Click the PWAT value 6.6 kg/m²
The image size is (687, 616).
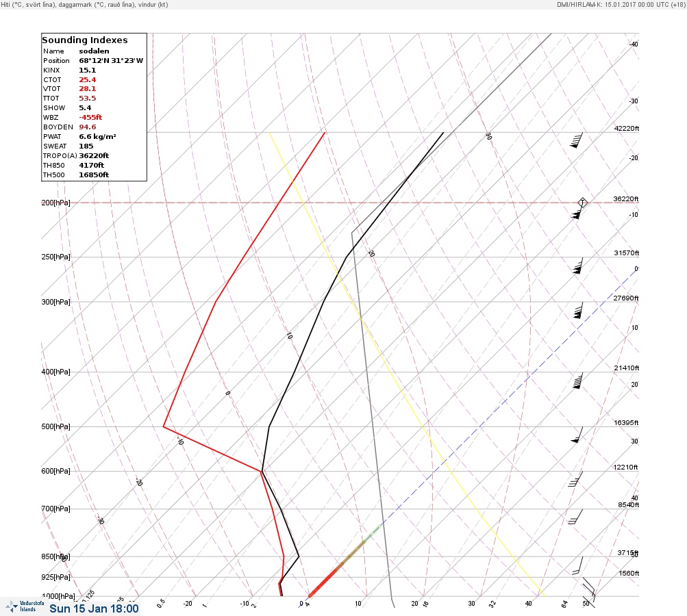[x=98, y=137]
